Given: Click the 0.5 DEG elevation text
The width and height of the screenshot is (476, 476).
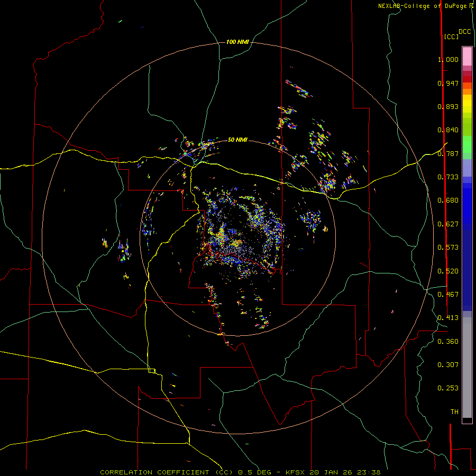Looking at the screenshot, I should tap(255, 472).
